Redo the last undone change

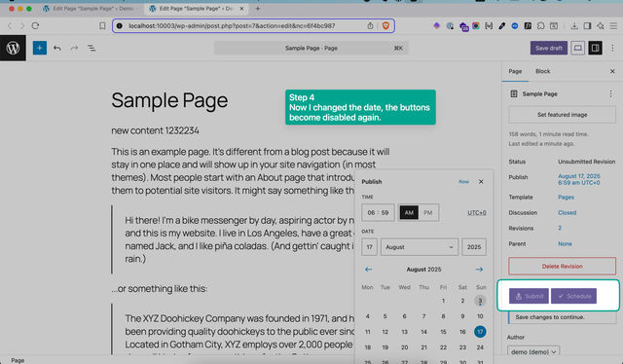(x=74, y=48)
